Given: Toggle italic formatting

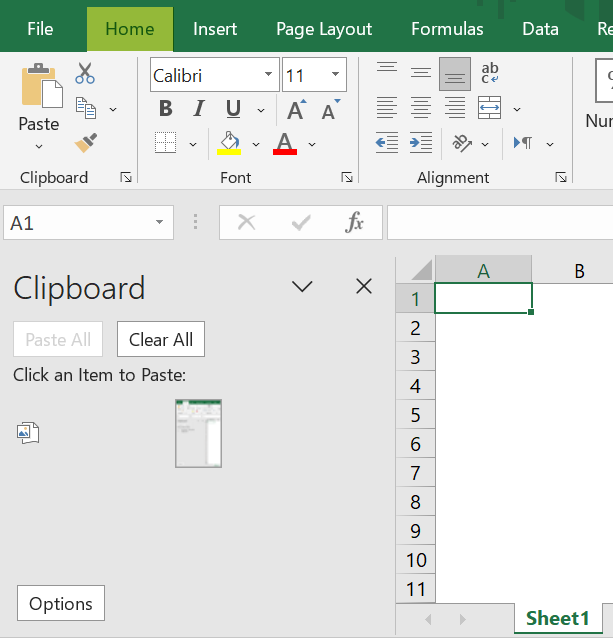Looking at the screenshot, I should (x=199, y=109).
